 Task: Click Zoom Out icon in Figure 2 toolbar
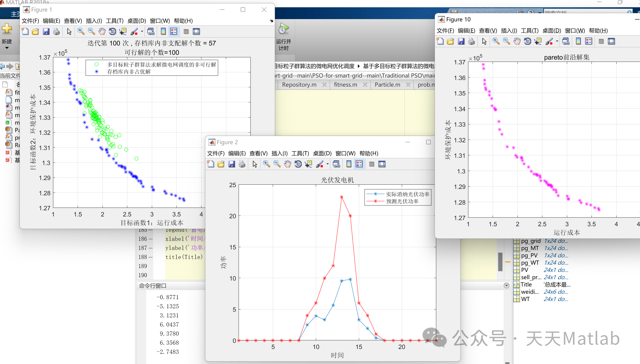tap(277, 164)
